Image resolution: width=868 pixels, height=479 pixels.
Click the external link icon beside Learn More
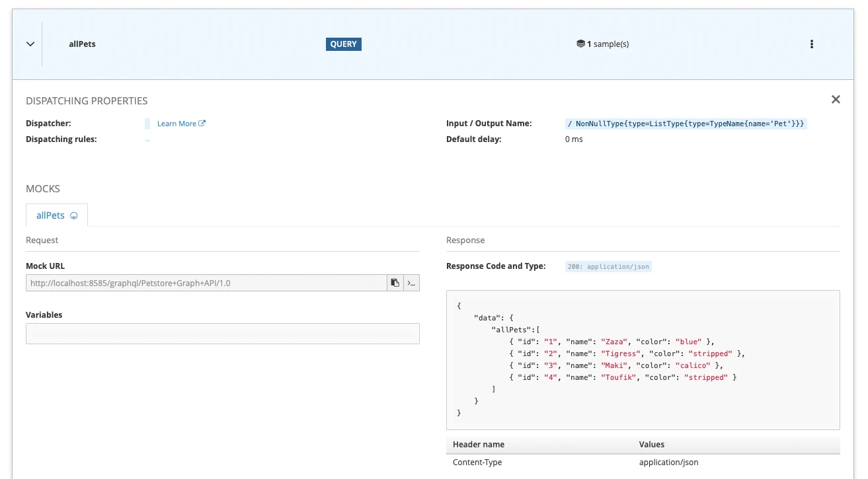(202, 124)
